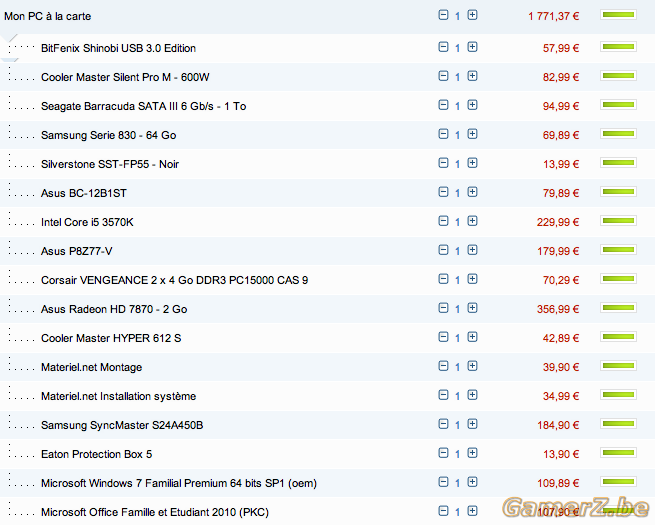Increase Microsoft Office Famille et Etudiant quantity
The image size is (655, 525).
(472, 511)
